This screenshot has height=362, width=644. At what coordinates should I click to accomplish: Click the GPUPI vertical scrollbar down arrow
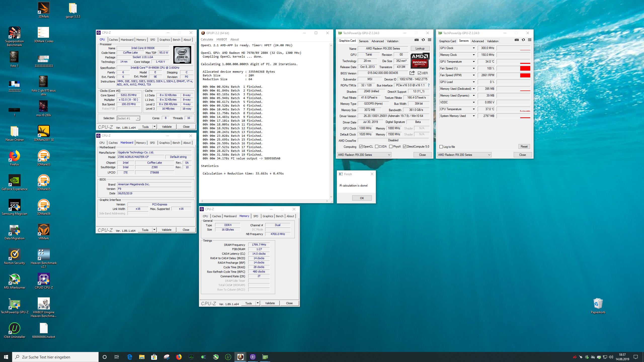pyautogui.click(x=331, y=197)
